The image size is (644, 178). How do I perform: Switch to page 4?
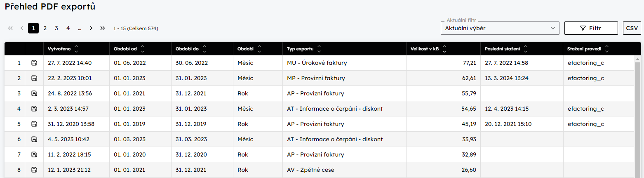coord(68,28)
